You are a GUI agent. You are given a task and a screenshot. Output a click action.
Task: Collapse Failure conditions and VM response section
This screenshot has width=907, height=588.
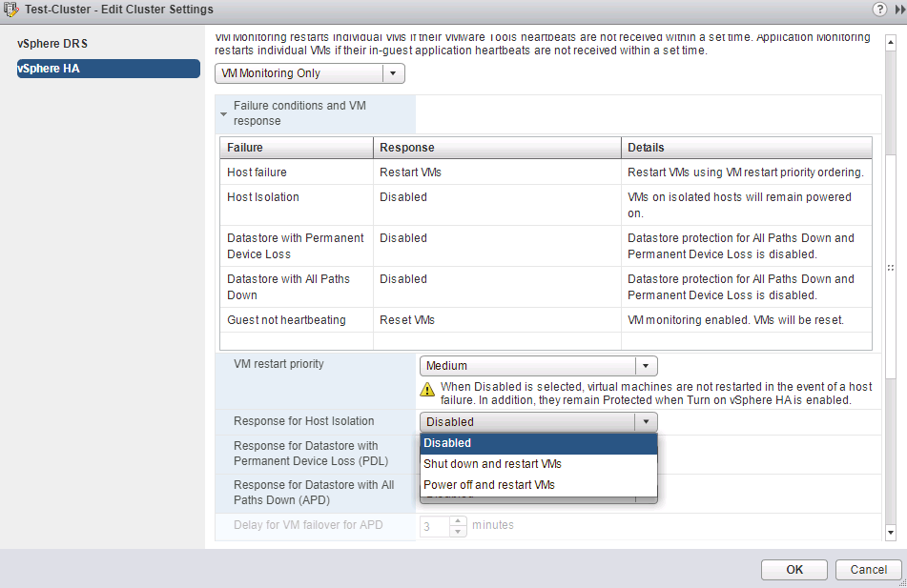tap(224, 114)
